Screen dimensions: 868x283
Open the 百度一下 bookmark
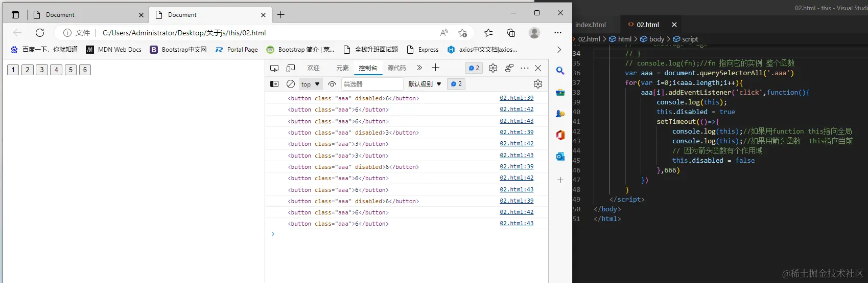(44, 50)
